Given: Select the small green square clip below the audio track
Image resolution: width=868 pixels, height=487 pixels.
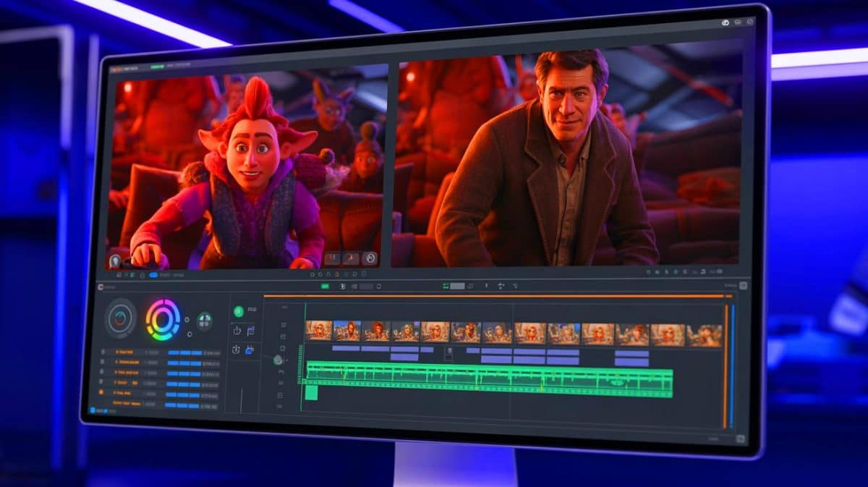Looking at the screenshot, I should (311, 392).
